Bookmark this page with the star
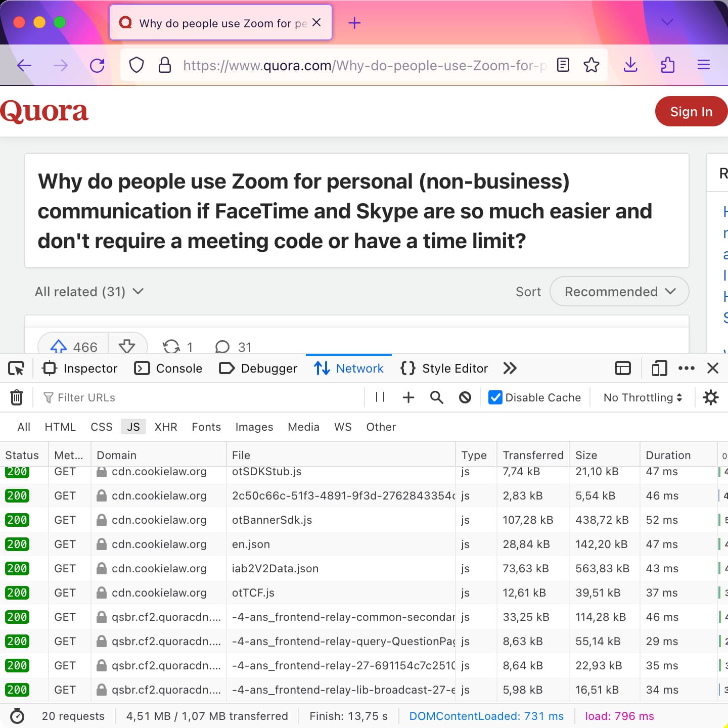 tap(591, 65)
